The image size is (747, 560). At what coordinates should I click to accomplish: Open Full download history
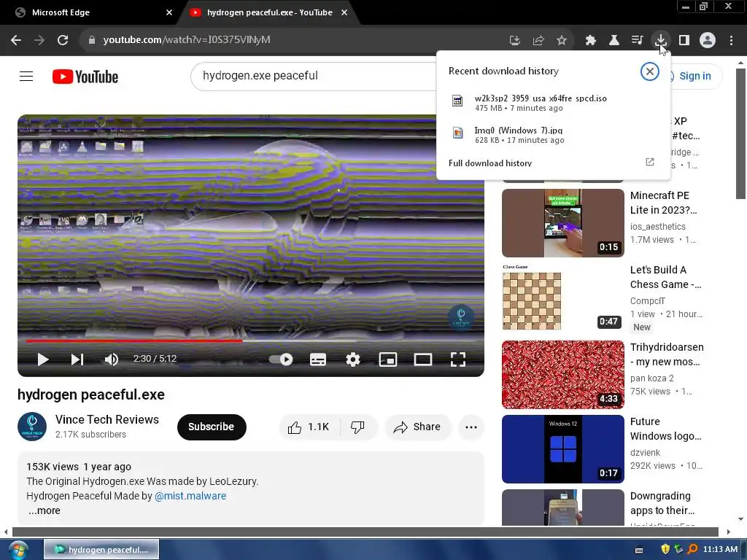tap(490, 163)
